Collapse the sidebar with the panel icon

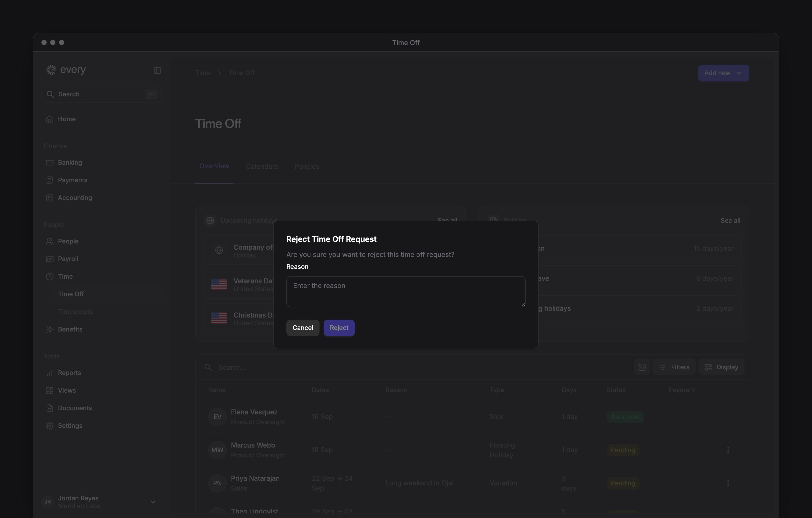157,70
